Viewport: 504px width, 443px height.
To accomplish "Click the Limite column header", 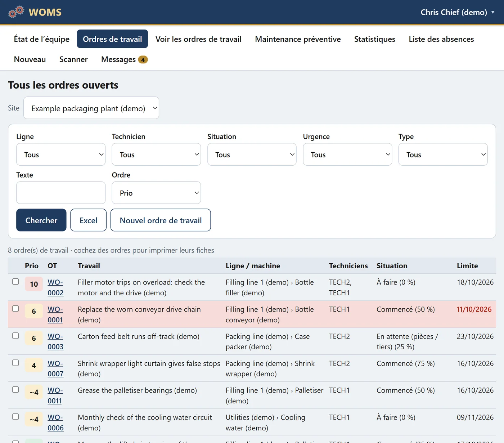I will pos(467,266).
